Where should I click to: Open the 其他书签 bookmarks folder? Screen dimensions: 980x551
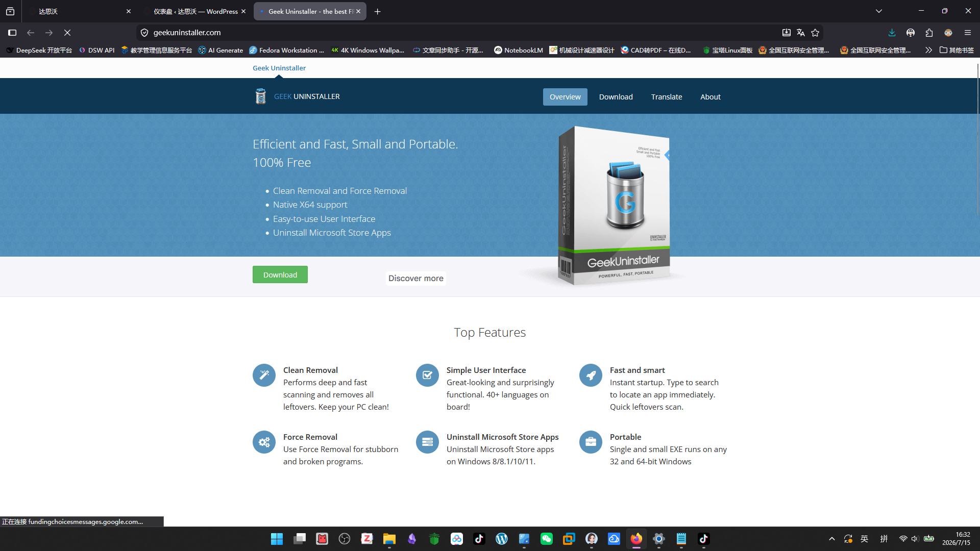coord(957,50)
